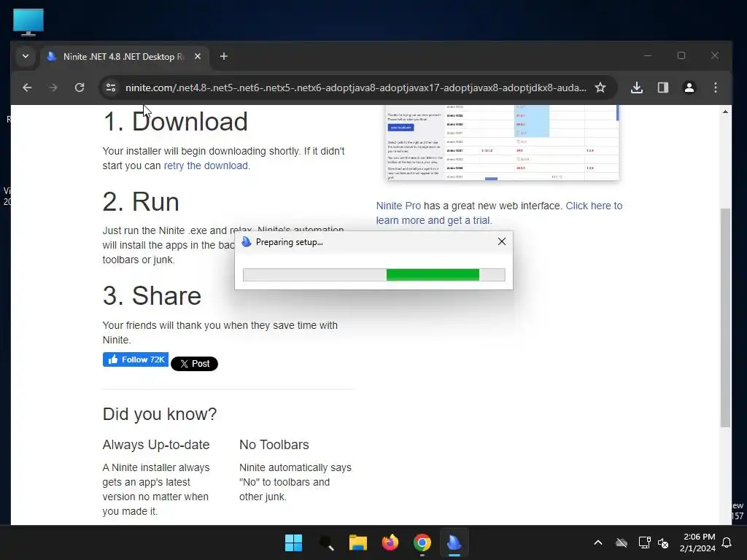Click the 'No Toolbars' heading
747x560 pixels.
tap(274, 444)
